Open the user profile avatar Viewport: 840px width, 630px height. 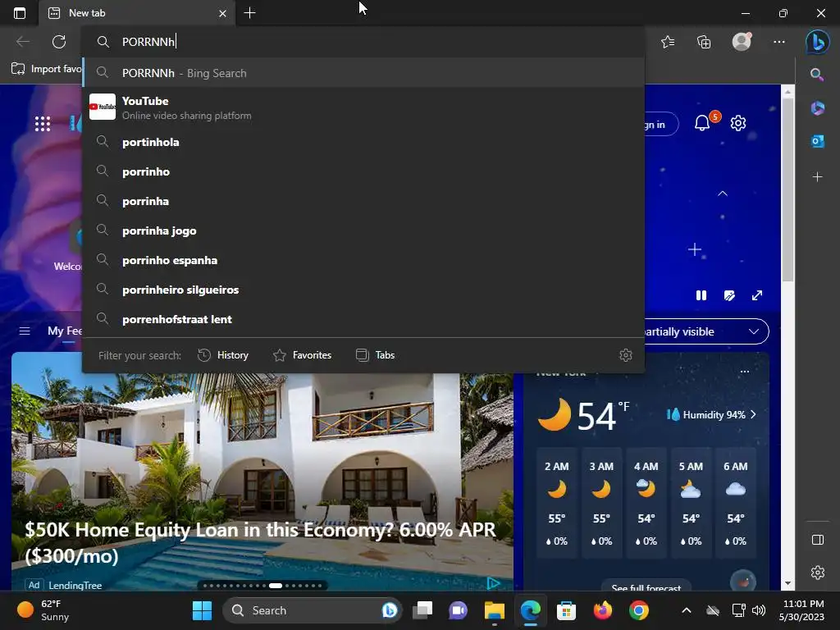742,41
